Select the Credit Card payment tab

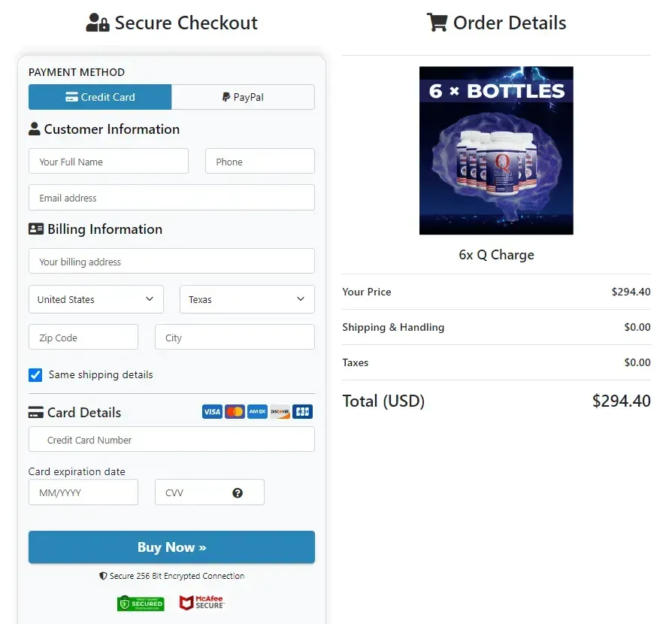click(100, 97)
